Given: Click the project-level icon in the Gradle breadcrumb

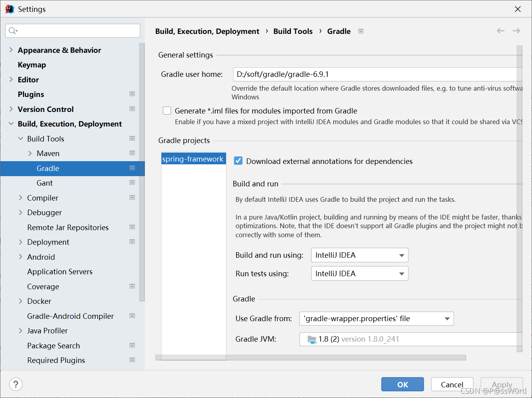Looking at the screenshot, I should (361, 31).
